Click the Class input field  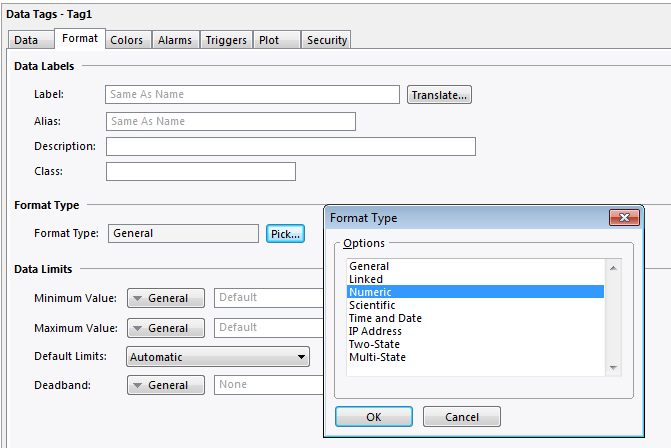pos(201,171)
